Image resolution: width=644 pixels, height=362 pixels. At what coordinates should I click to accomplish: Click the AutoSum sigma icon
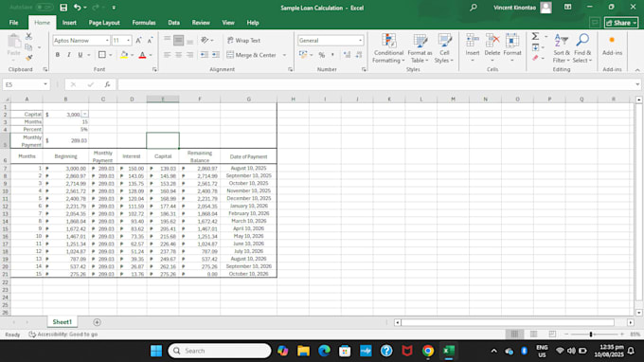pyautogui.click(x=536, y=37)
